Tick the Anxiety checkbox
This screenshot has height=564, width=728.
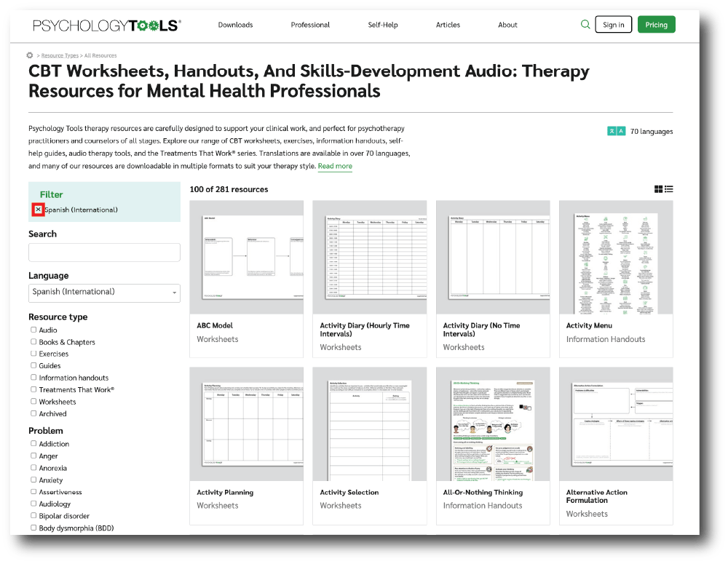33,480
